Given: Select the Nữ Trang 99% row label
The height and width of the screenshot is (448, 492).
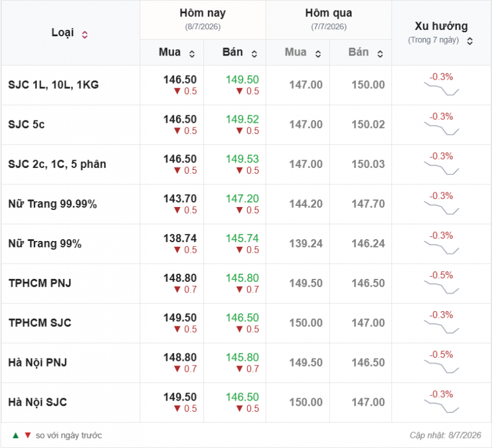Looking at the screenshot, I should pos(45,243).
